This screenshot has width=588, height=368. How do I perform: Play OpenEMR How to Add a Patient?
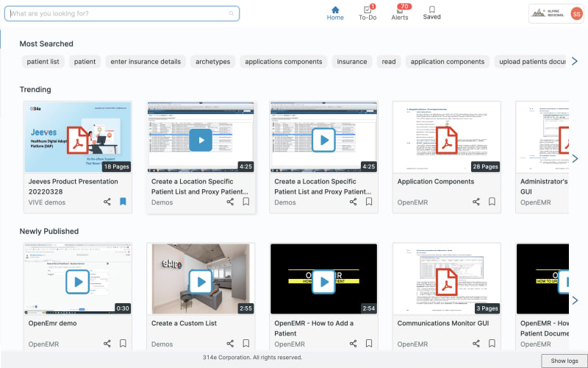[x=323, y=282]
